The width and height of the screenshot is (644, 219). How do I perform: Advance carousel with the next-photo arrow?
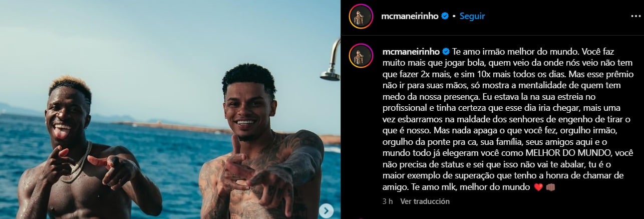[326, 210]
